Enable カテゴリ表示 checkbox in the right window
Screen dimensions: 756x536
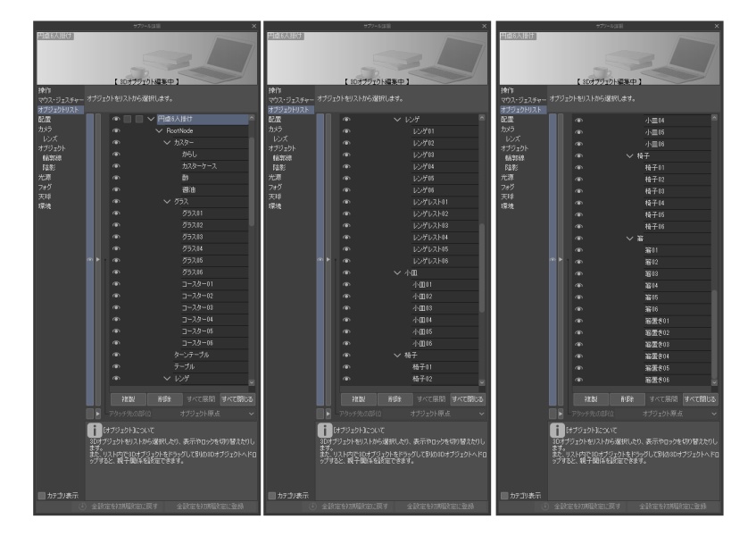504,496
